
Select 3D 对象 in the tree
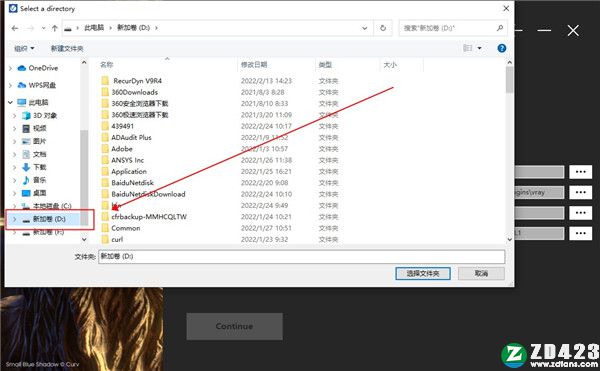pos(44,115)
